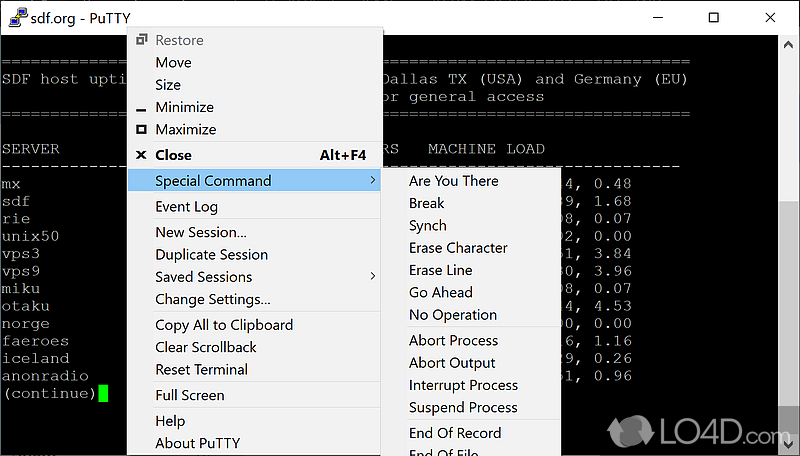Choose Reset Terminal
The height and width of the screenshot is (456, 800).
201,369
